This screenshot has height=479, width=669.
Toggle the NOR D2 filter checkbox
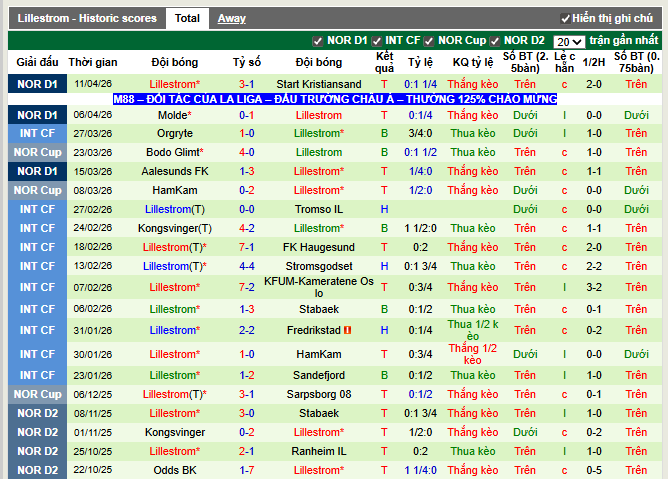[x=496, y=41]
